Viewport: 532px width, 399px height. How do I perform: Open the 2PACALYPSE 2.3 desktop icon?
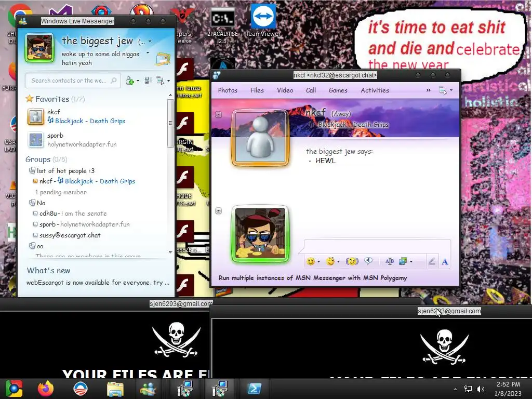tap(222, 26)
